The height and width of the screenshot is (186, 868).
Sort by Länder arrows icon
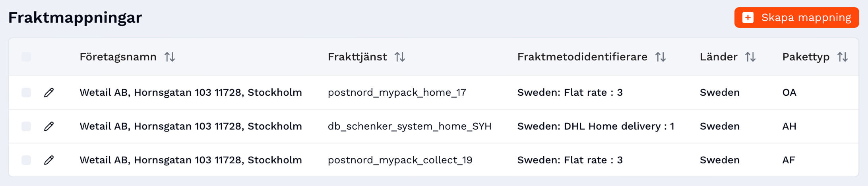click(x=750, y=57)
